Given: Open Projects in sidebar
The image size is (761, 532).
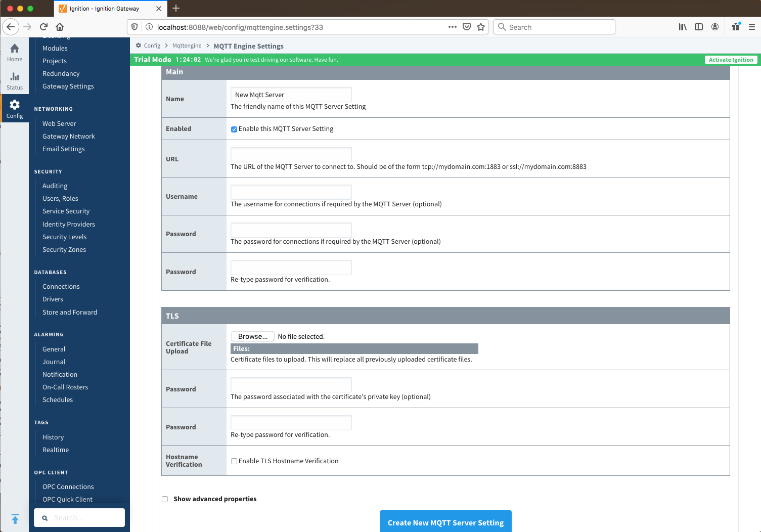Looking at the screenshot, I should (55, 61).
